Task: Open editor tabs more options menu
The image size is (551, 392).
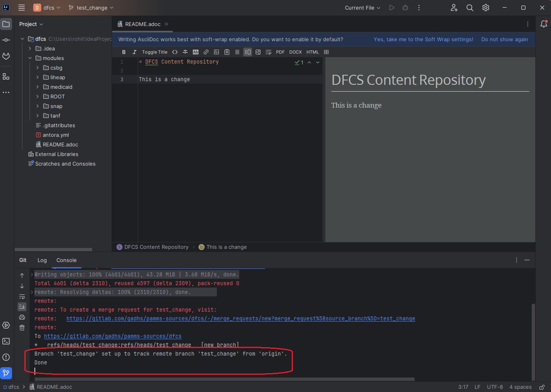Action: [528, 24]
